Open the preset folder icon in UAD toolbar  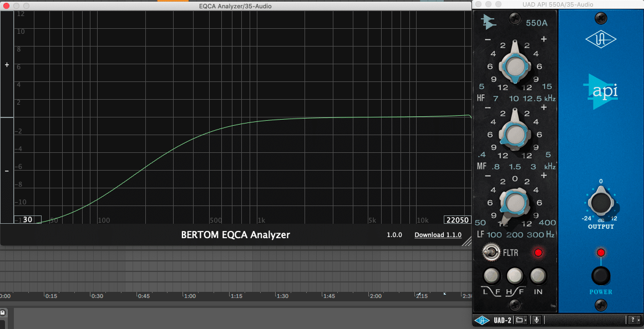[x=519, y=320]
